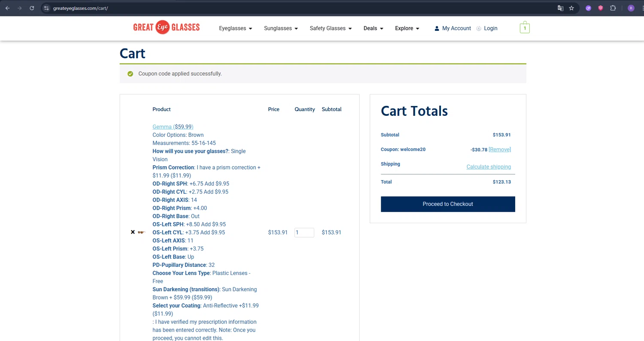Click 'OD-Right Prism: +4.00' line
This screenshot has height=341, width=644.
(180, 208)
